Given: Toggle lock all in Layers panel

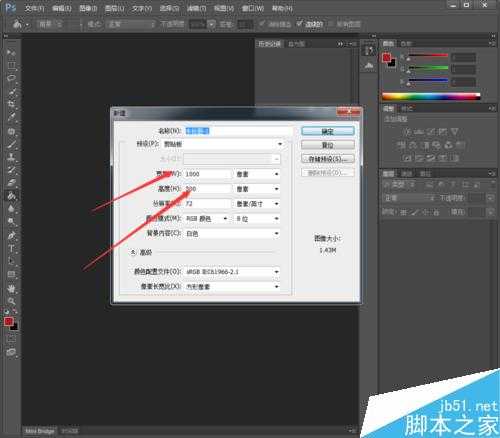Looking at the screenshot, I should (436, 212).
